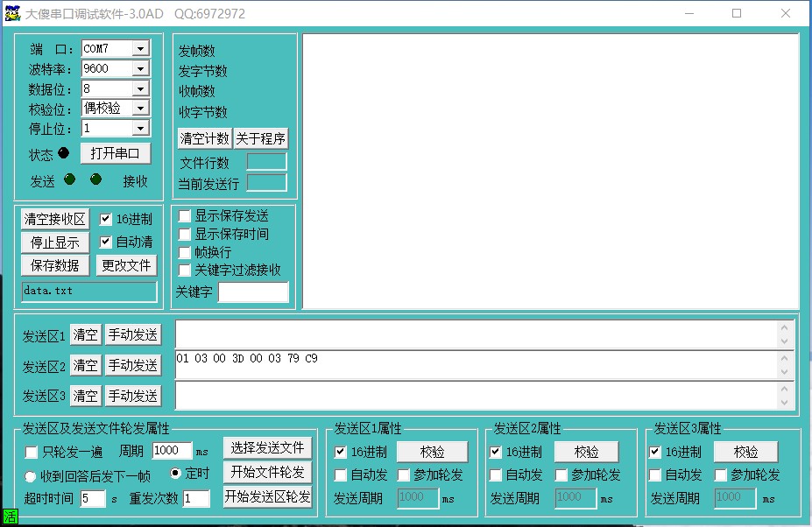The height and width of the screenshot is (527, 812).
Task: Click the 关于程序 button
Action: [260, 138]
